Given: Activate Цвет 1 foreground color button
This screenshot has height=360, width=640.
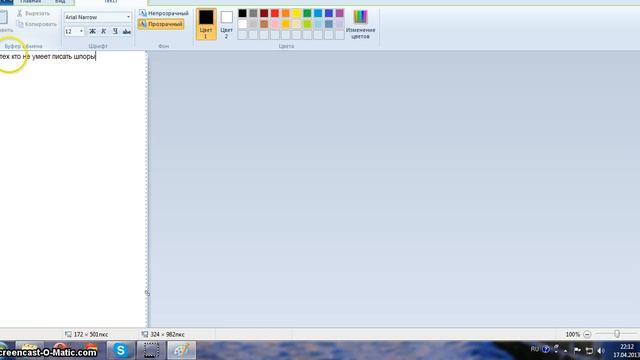Looking at the screenshot, I should click(206, 24).
